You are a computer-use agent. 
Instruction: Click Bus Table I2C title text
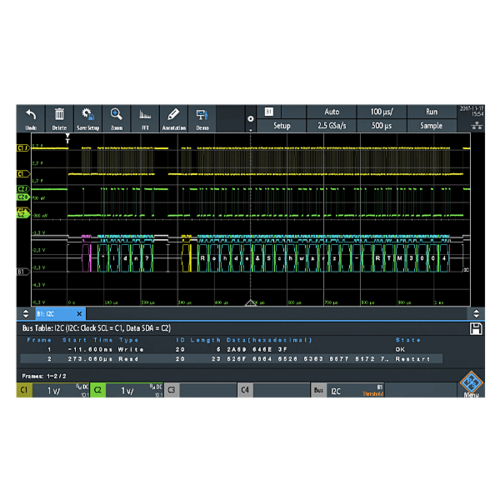96,328
